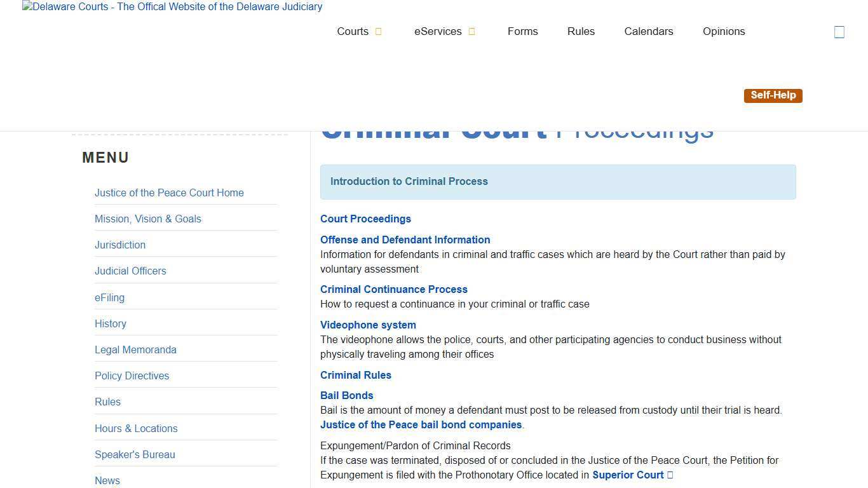Expand the Courts dropdown menu
This screenshot has height=488, width=868.
359,31
